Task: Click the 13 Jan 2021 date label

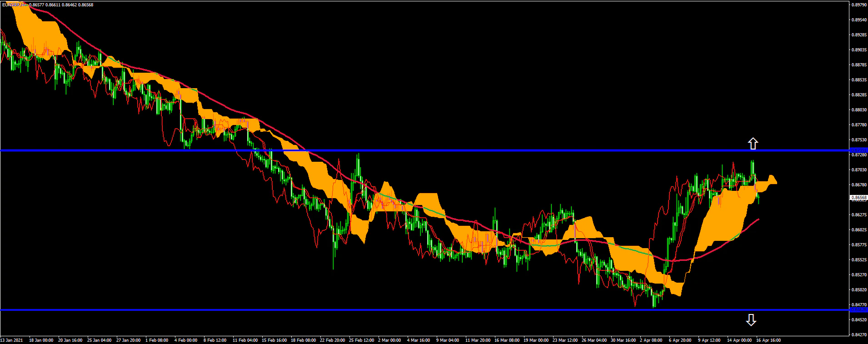Action: click(x=12, y=340)
